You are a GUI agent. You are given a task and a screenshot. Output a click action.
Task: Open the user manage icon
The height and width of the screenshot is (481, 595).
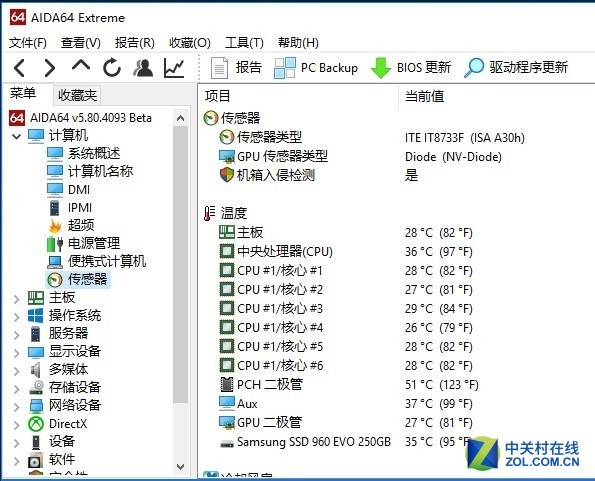[x=143, y=68]
